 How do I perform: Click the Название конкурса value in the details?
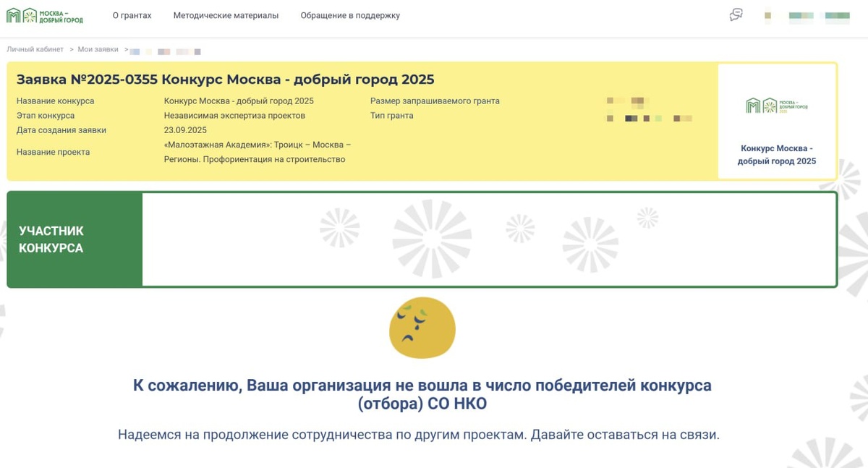(x=239, y=101)
